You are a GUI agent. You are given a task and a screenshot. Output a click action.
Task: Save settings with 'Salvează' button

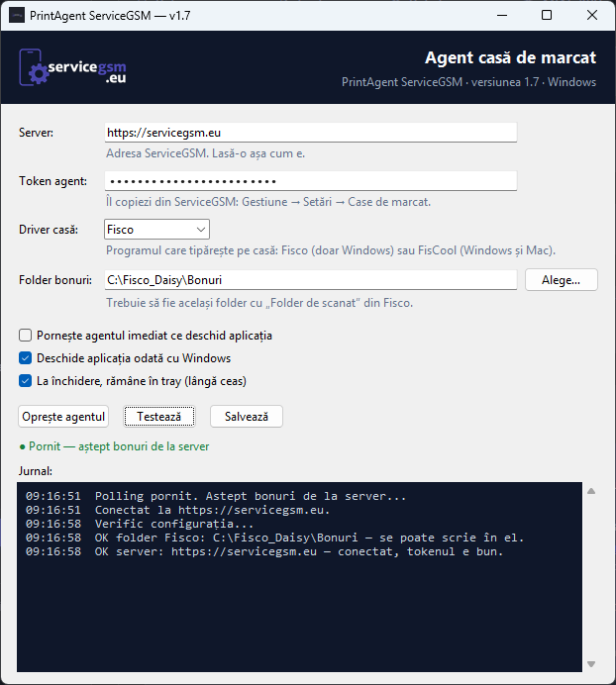click(247, 417)
